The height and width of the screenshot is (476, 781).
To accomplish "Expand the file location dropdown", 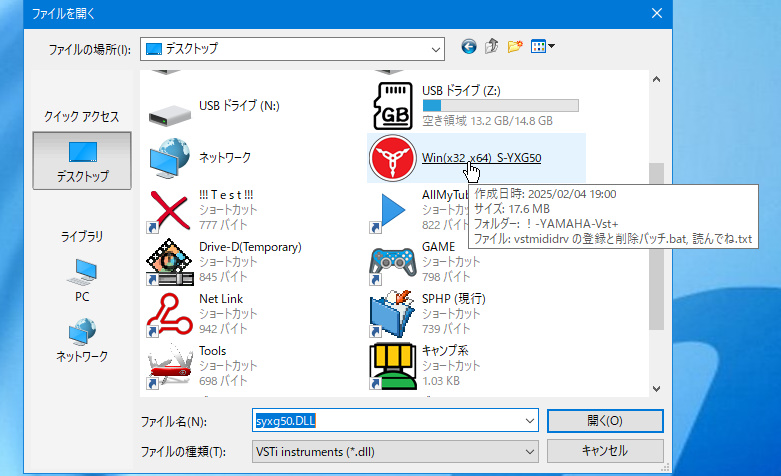I will pos(436,48).
